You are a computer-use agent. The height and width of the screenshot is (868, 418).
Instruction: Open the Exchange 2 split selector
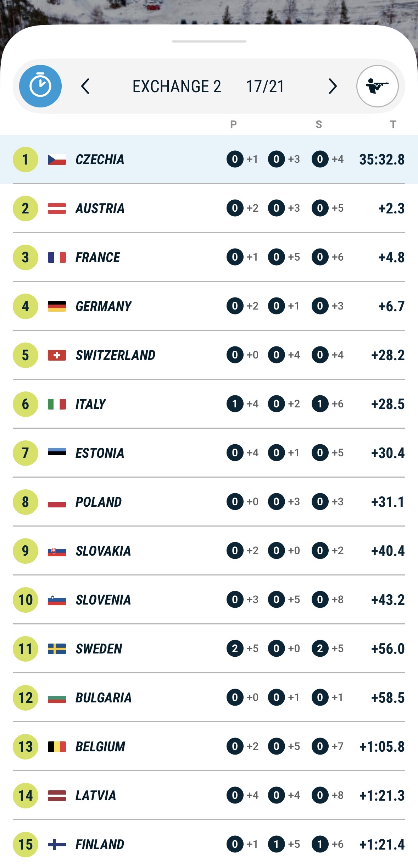[x=177, y=87]
